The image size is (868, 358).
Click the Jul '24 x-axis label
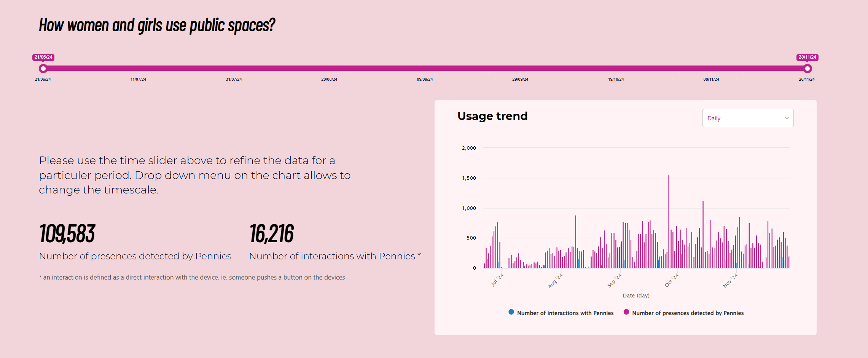tap(497, 280)
